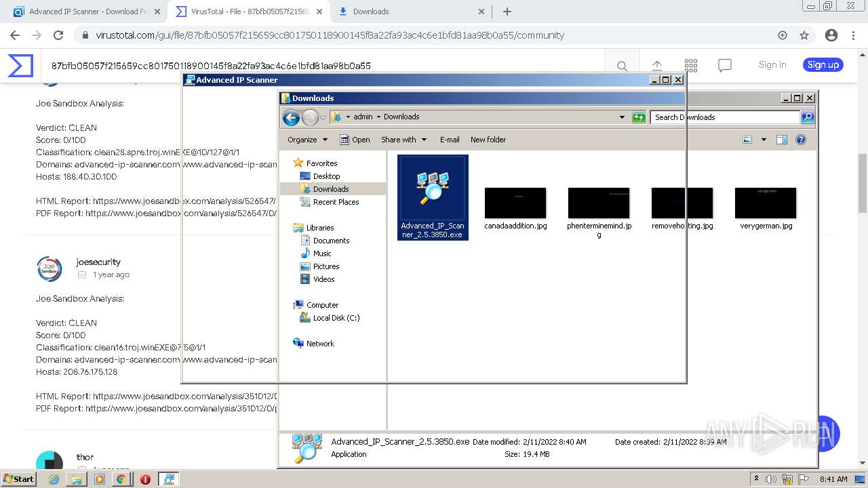Open VirusTotal comments icon

(725, 65)
